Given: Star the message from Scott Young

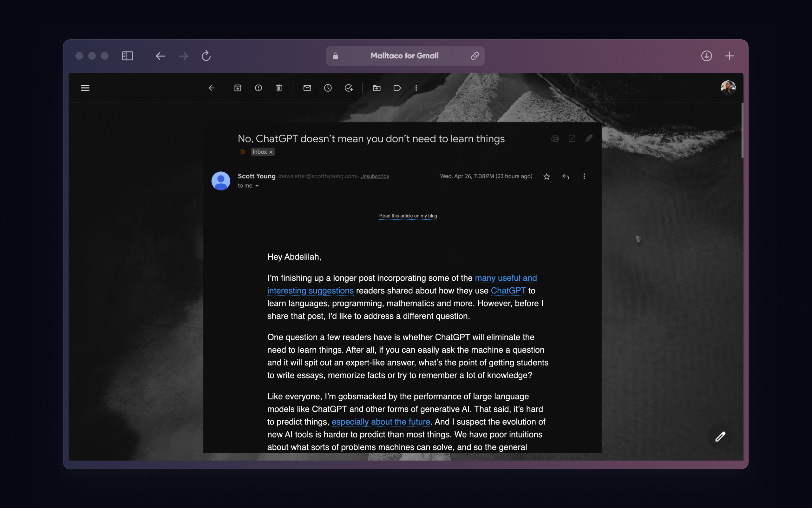Looking at the screenshot, I should [547, 177].
